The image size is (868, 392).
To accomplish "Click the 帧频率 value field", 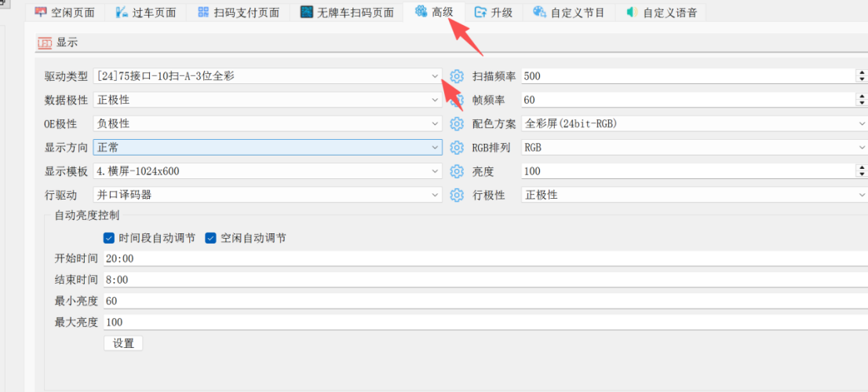I will (x=688, y=100).
